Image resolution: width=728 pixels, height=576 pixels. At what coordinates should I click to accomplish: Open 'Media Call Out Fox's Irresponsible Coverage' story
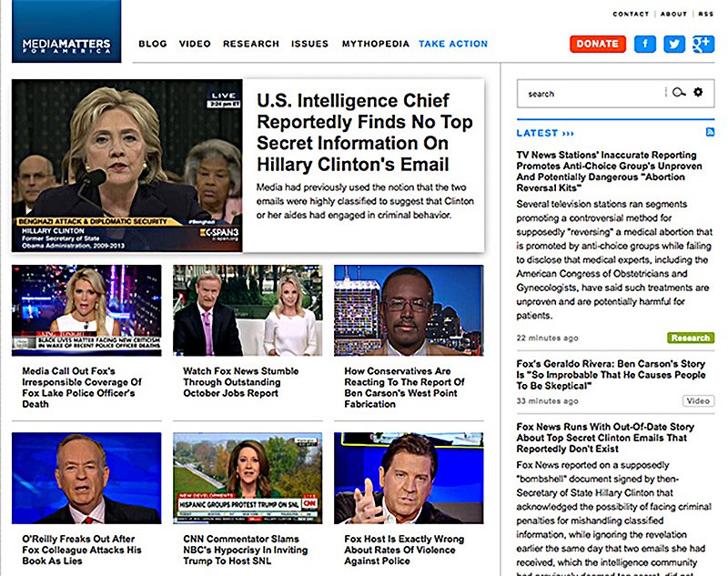(x=82, y=388)
